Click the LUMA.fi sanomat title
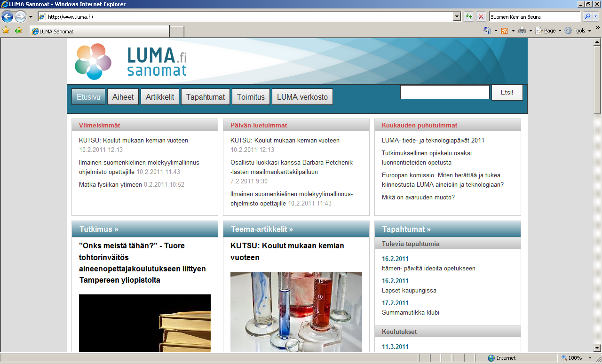 [x=157, y=62]
